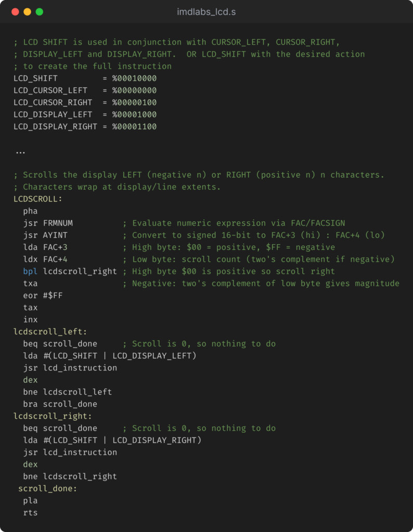Image resolution: width=413 pixels, height=532 pixels.
Task: Click the lcdscroll_right: label
Action: pyautogui.click(x=53, y=416)
